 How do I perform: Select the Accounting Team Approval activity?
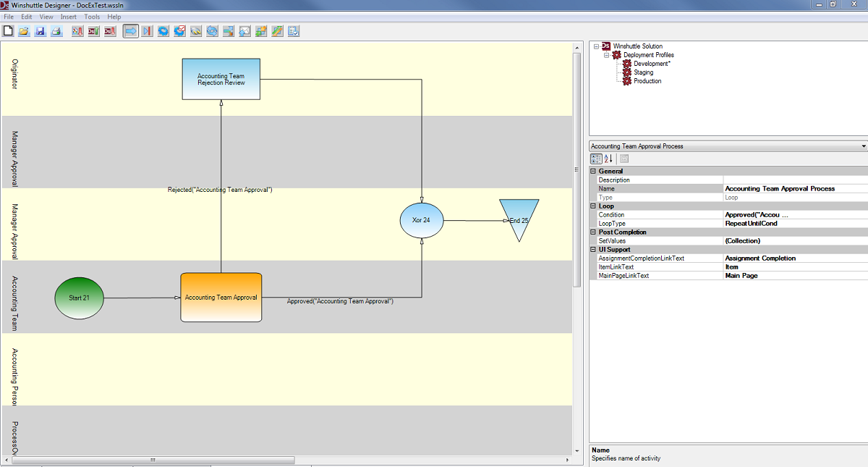pyautogui.click(x=221, y=298)
